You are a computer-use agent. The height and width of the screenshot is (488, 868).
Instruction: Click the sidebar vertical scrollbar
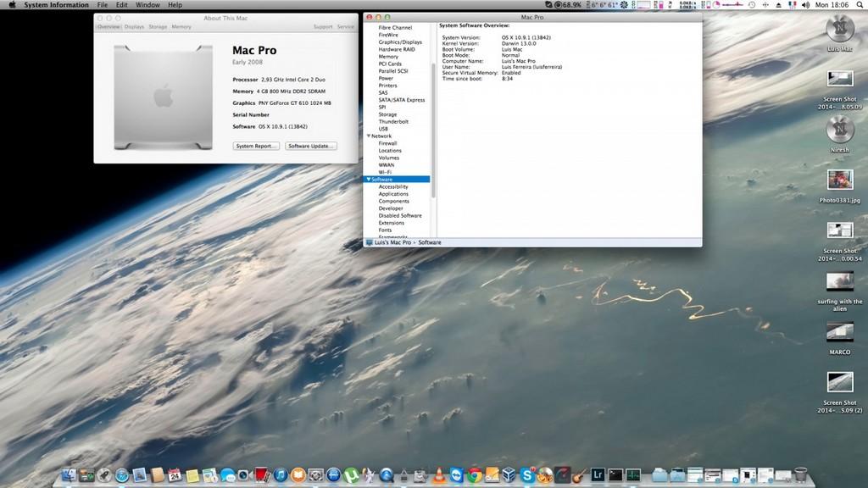[433, 127]
